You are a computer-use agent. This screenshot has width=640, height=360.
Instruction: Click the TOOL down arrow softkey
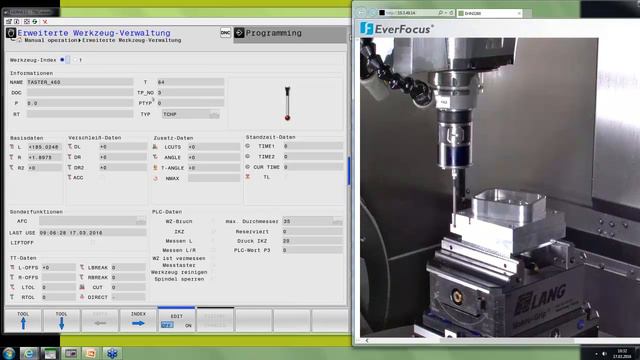coord(61,320)
